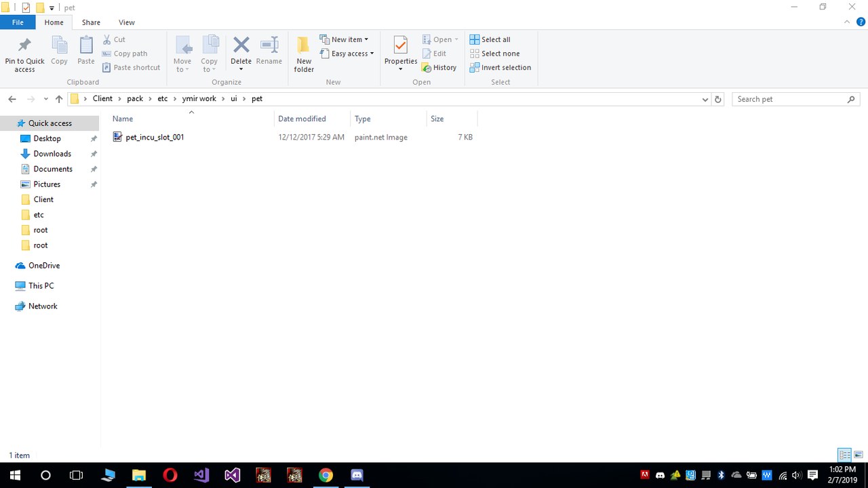Create a New folder from ribbon
The image size is (868, 488).
click(x=304, y=54)
